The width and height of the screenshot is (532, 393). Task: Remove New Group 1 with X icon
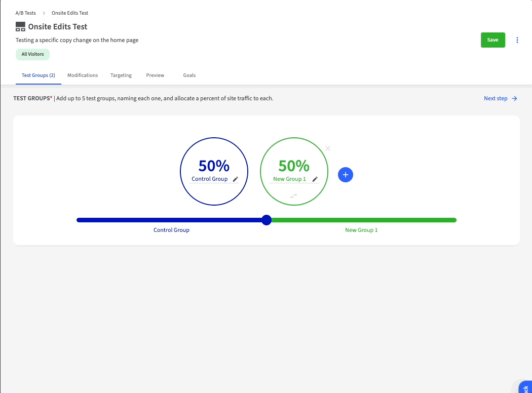click(328, 148)
